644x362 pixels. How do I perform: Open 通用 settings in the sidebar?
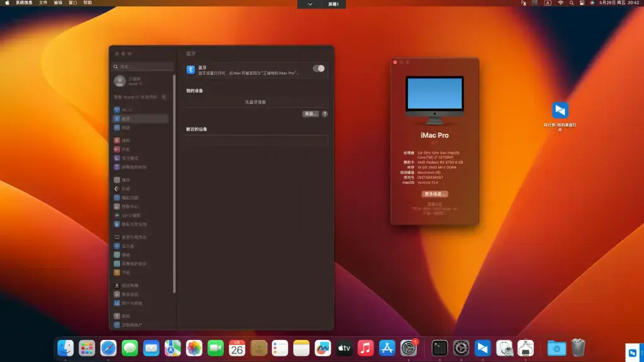click(140, 180)
